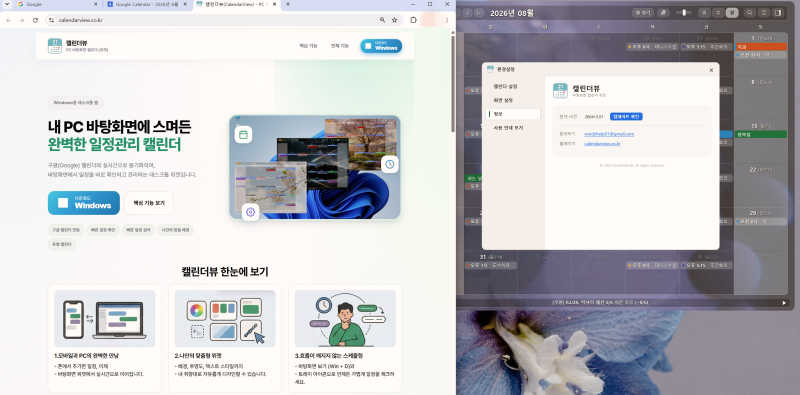This screenshot has width=800, height=395.
Task: Close the settings dialog with X
Action: [x=711, y=70]
